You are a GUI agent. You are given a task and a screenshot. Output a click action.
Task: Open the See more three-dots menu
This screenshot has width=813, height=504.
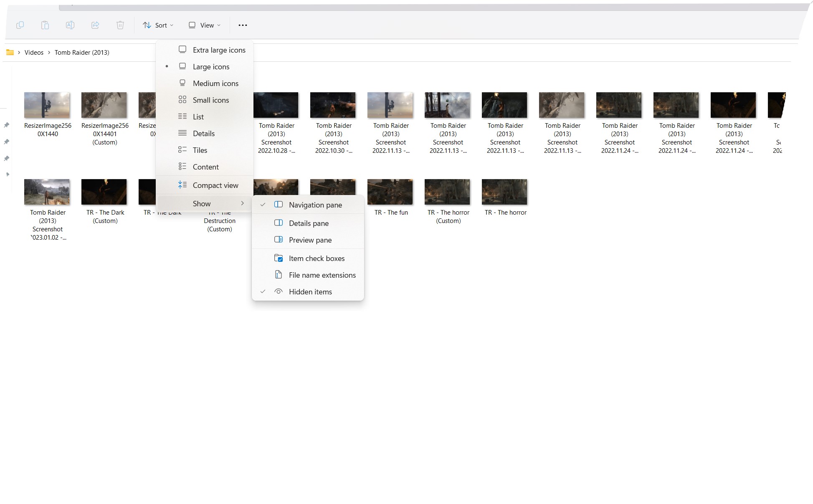pos(243,25)
